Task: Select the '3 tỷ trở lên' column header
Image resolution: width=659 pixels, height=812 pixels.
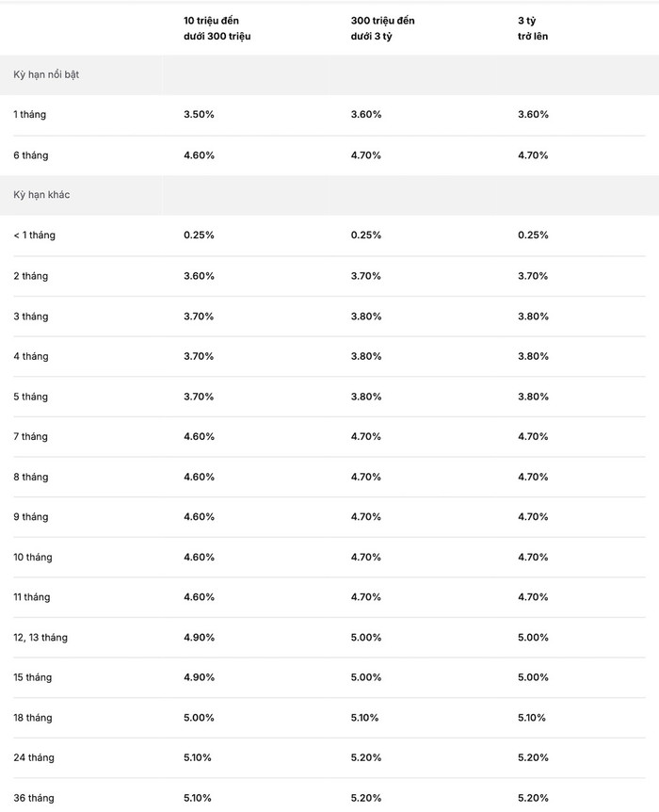Action: [533, 28]
